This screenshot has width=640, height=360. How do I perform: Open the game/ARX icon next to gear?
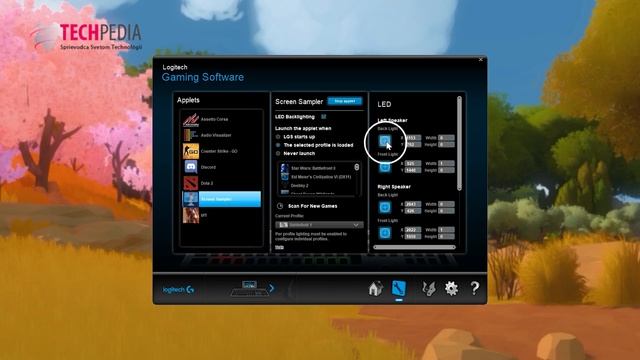click(x=429, y=289)
